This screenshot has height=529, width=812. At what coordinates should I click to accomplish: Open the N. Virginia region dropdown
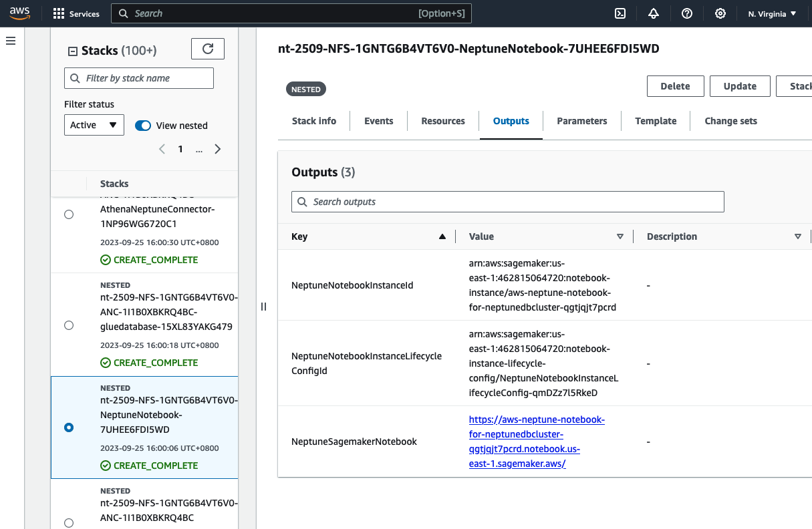(x=773, y=13)
